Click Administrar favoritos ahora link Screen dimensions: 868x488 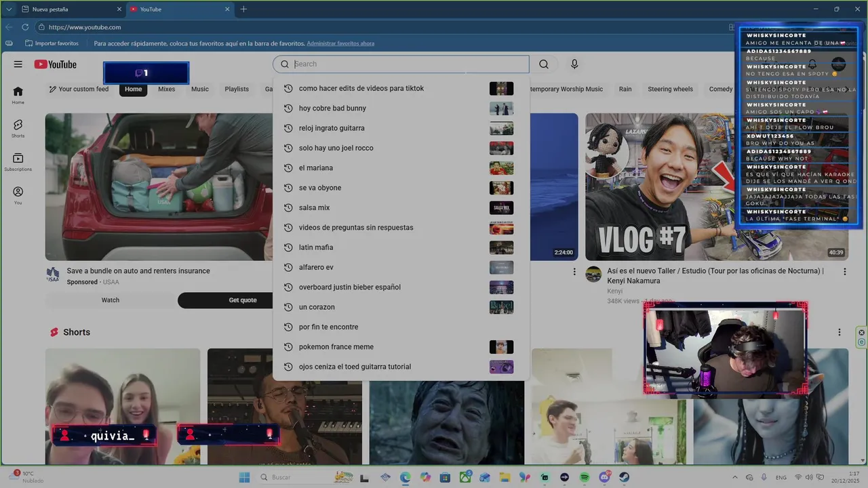pyautogui.click(x=340, y=43)
